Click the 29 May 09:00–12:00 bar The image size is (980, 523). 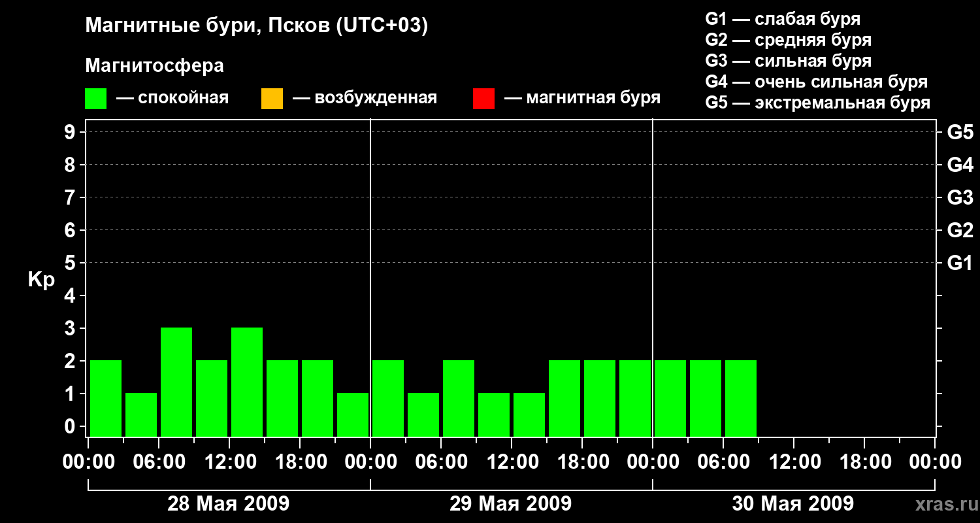point(494,414)
